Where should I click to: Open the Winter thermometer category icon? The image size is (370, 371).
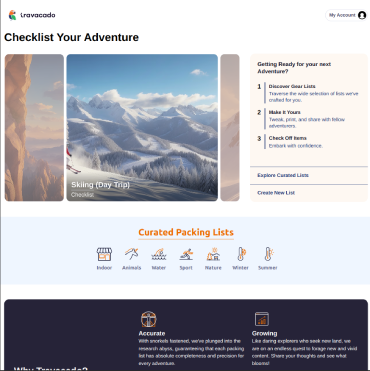pyautogui.click(x=241, y=254)
